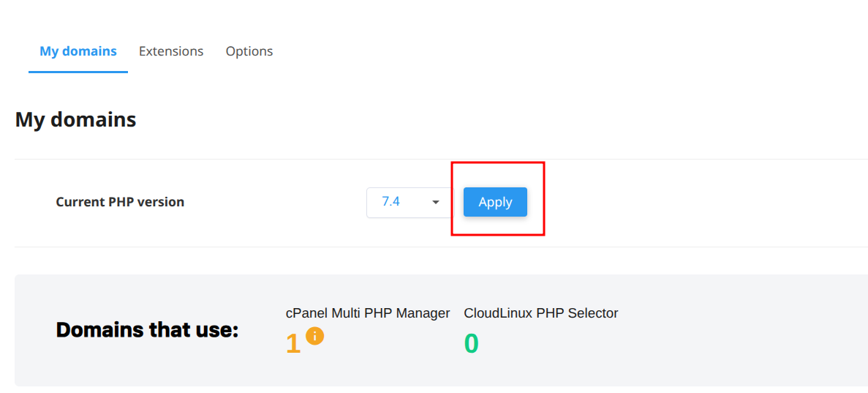868x393 pixels.
Task: Go to the Options tab
Action: (249, 51)
